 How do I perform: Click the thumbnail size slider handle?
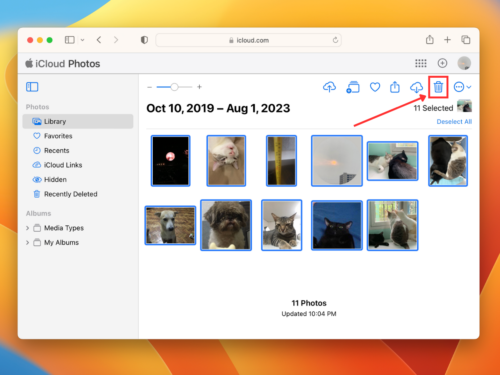[x=174, y=87]
